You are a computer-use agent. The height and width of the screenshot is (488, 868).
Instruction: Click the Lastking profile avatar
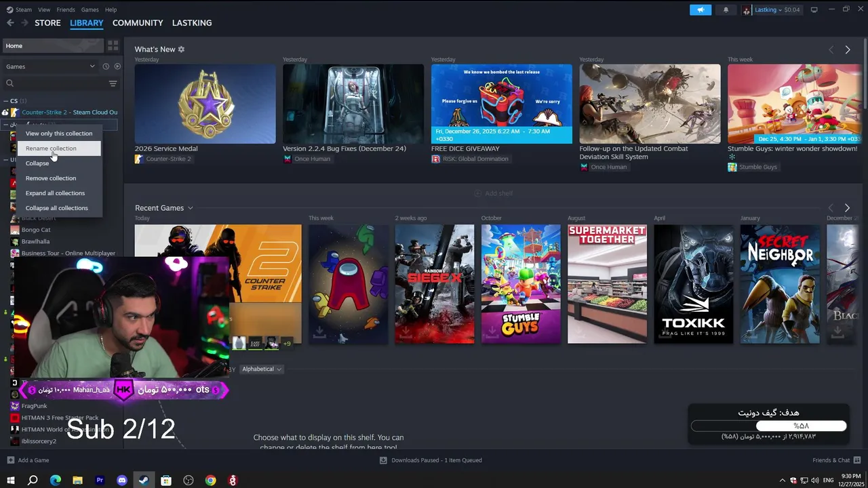pyautogui.click(x=747, y=9)
